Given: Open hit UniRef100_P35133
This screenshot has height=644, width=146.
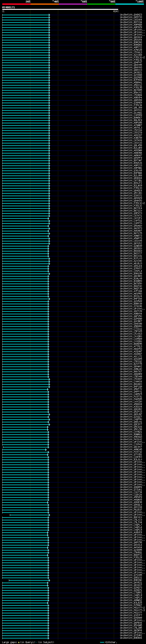Looking at the screenshot, I should (x=131, y=188).
